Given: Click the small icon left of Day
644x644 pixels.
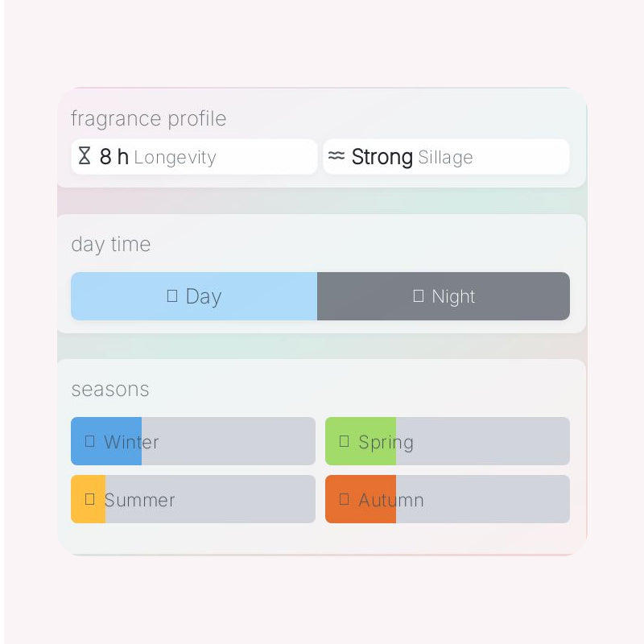Looking at the screenshot, I should point(172,296).
